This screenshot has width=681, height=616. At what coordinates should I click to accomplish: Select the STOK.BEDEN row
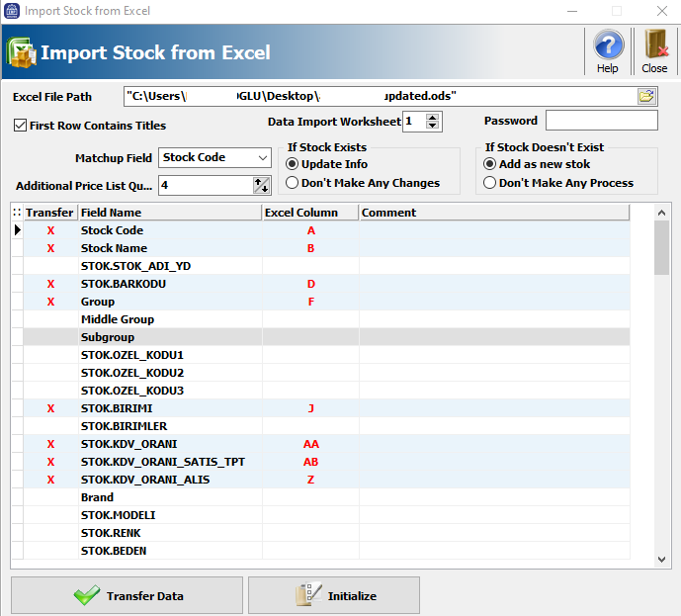(326, 551)
